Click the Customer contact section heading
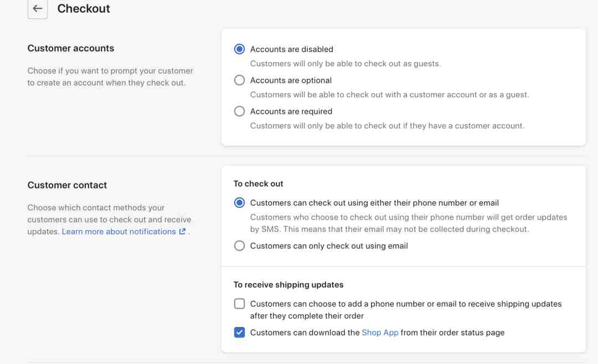 point(67,185)
